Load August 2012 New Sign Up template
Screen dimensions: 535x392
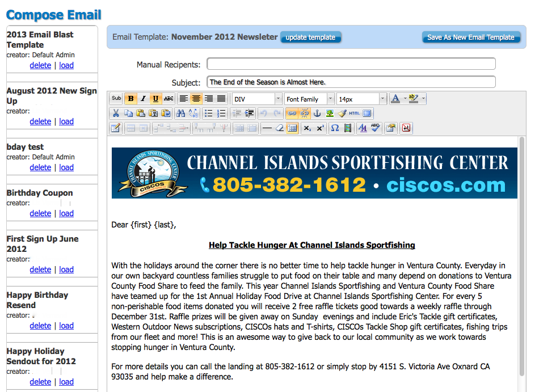tap(66, 121)
